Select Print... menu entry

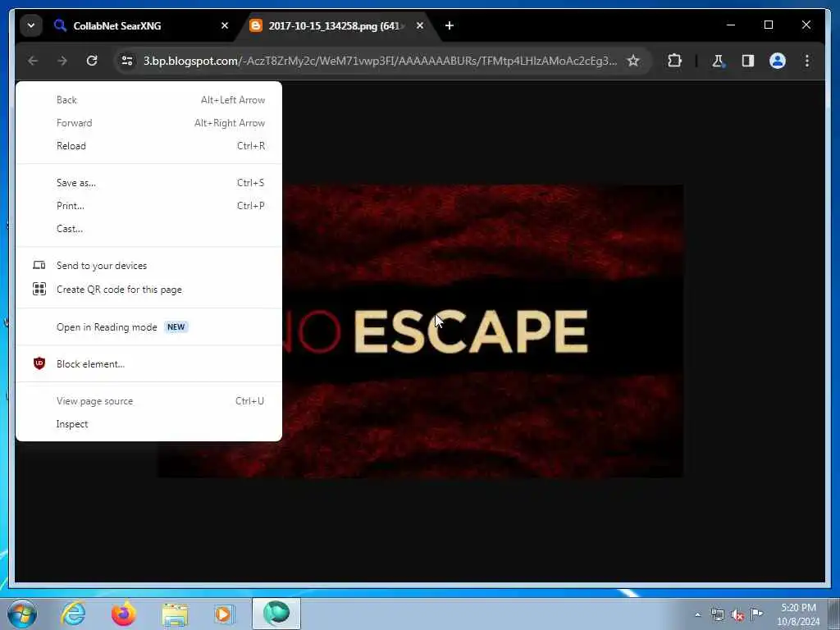[149, 206]
